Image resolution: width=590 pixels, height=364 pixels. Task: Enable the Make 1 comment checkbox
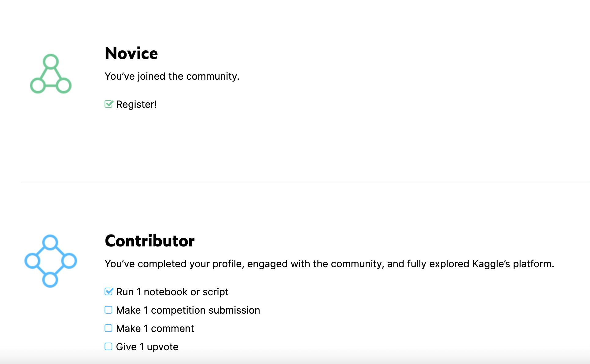tap(109, 328)
